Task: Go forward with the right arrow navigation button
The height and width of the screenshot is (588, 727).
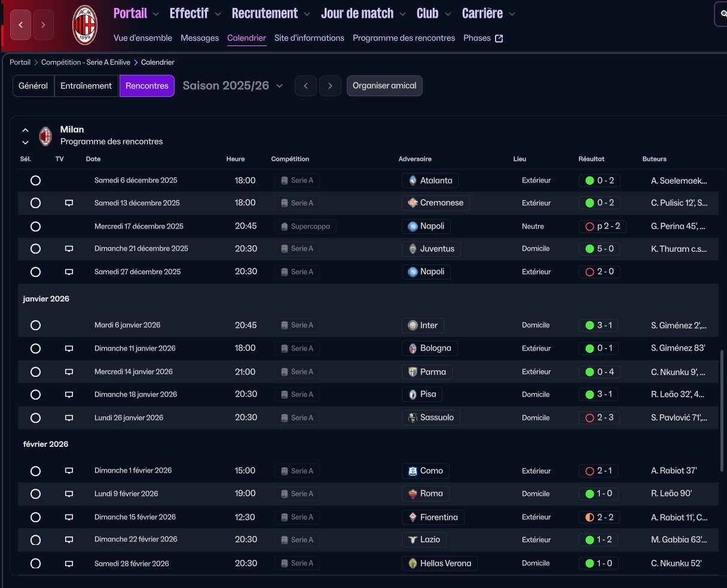Action: pos(43,25)
